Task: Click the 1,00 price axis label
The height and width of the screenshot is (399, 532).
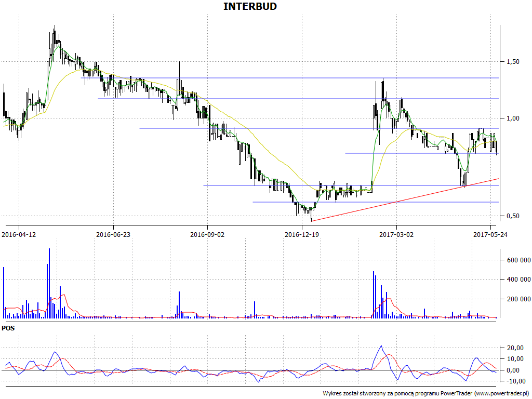Action: point(513,118)
